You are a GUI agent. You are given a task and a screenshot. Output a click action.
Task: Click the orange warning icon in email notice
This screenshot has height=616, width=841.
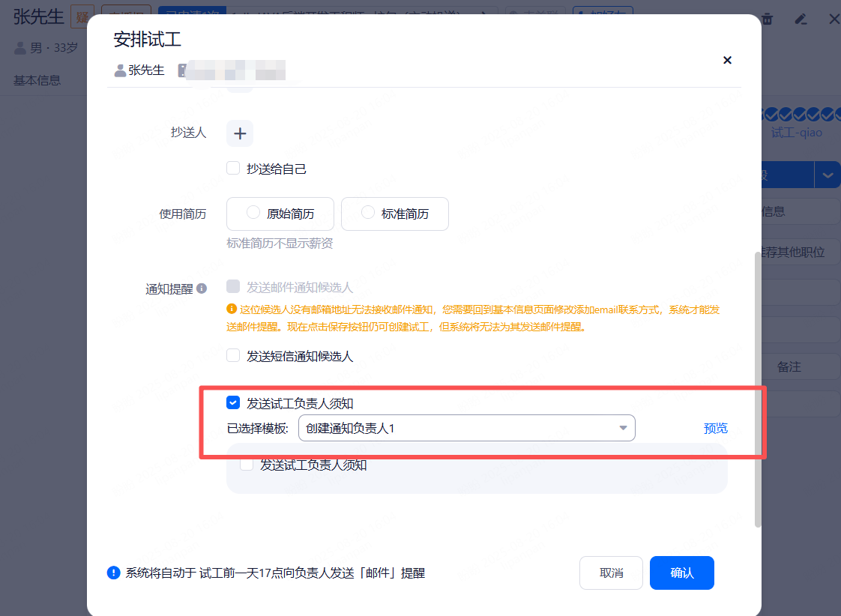(232, 309)
